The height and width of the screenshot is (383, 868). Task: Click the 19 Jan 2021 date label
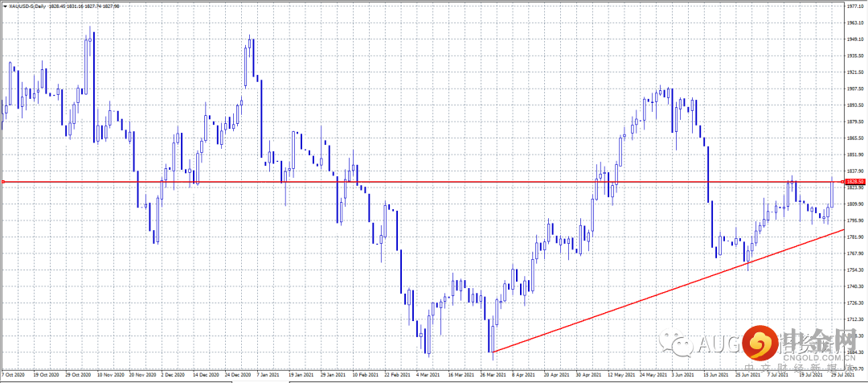click(302, 375)
